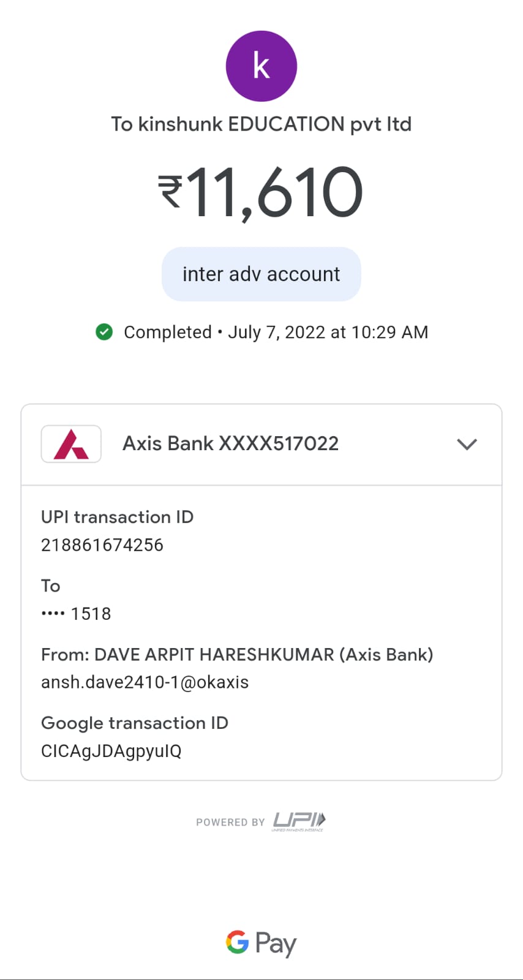523x980 pixels.
Task: Click the 'UPI transaction ID' label
Action: (x=117, y=517)
